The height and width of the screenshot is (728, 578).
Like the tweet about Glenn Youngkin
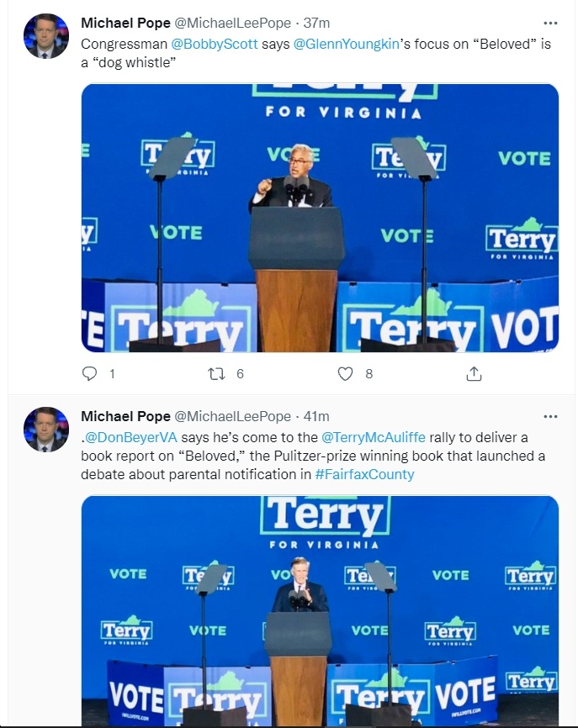(x=345, y=374)
